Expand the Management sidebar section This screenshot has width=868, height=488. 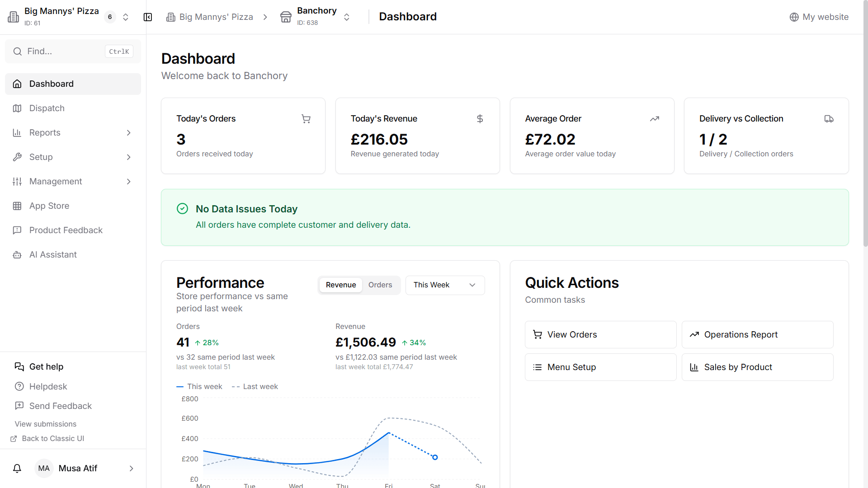(73, 182)
